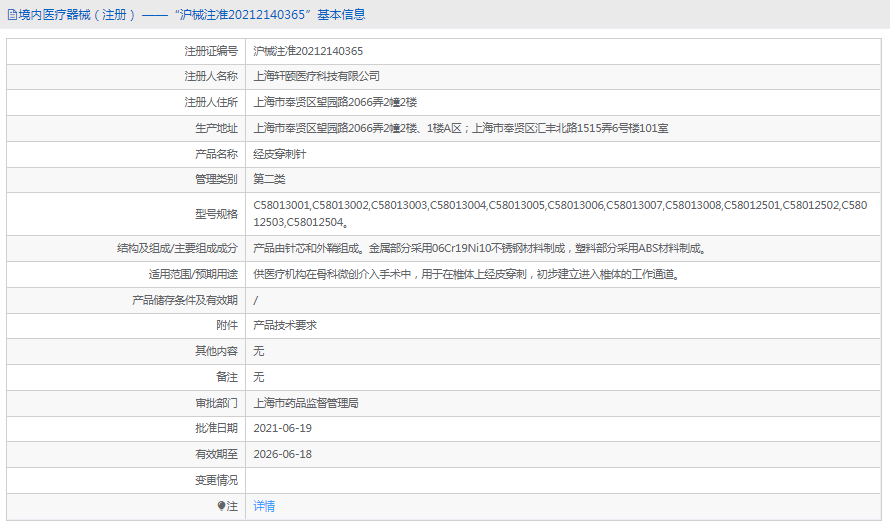Click the 无 value in 其他内容 row
The image size is (890, 527).
[259, 351]
